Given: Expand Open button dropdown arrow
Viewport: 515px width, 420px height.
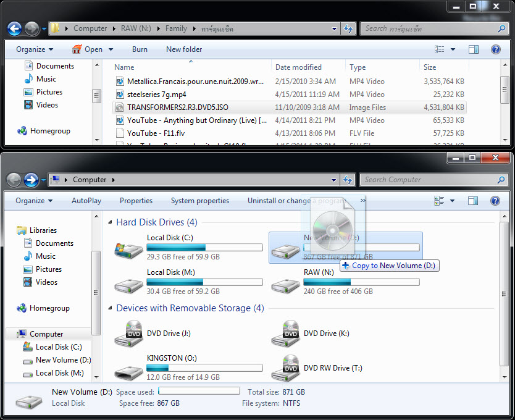Looking at the screenshot, I should [111, 49].
